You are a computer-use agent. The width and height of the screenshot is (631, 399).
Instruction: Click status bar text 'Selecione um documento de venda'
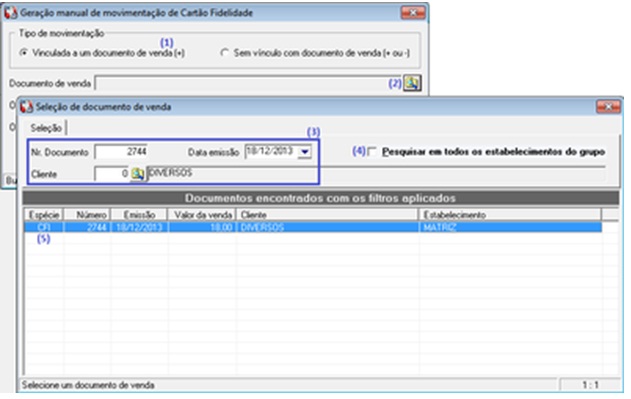tap(88, 385)
